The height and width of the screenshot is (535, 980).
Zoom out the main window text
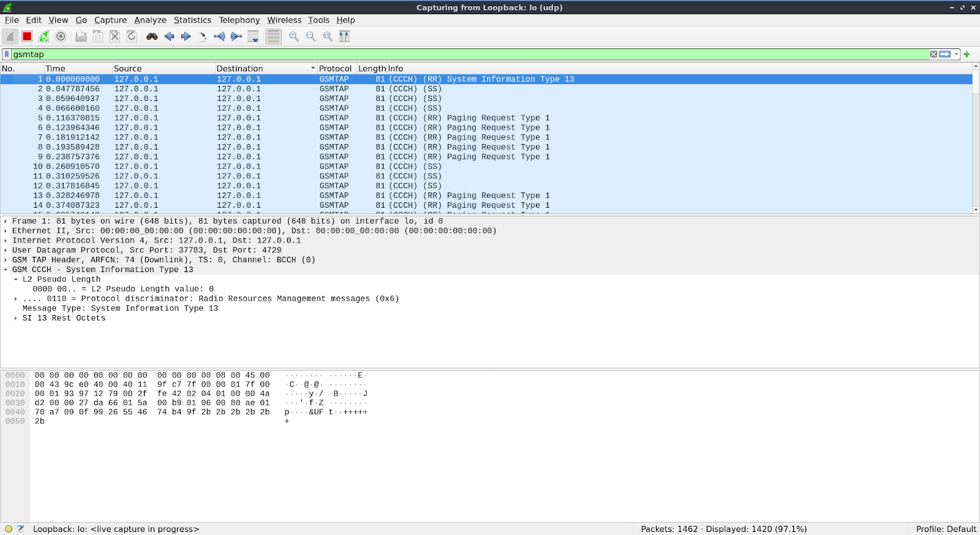click(311, 37)
